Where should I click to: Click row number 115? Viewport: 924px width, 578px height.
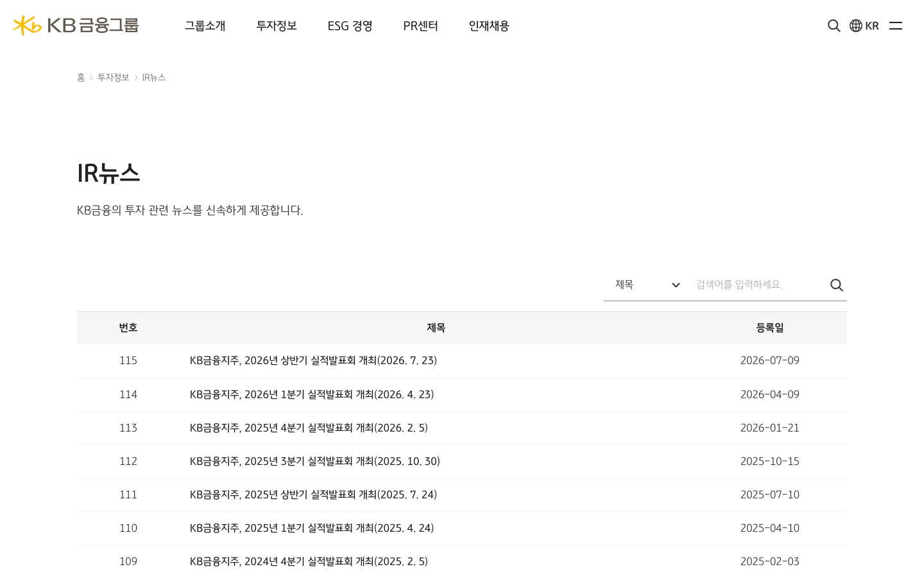pos(128,361)
